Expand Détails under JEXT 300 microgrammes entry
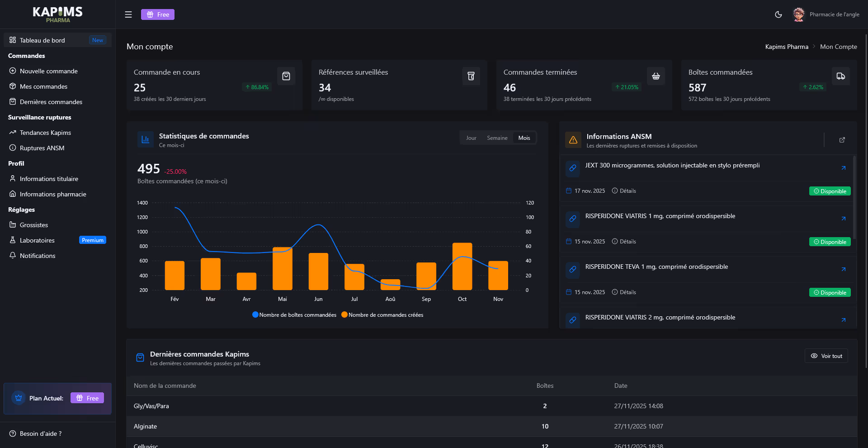868x448 pixels. coord(624,191)
